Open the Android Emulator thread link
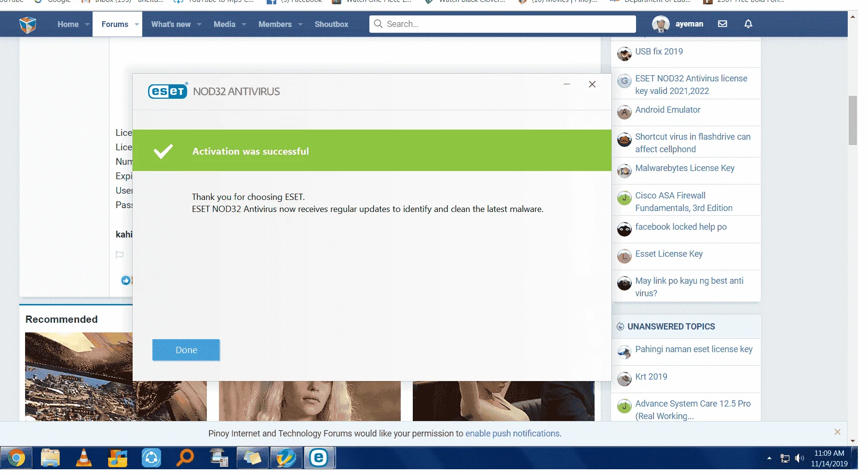The height and width of the screenshot is (475, 868). coord(668,110)
